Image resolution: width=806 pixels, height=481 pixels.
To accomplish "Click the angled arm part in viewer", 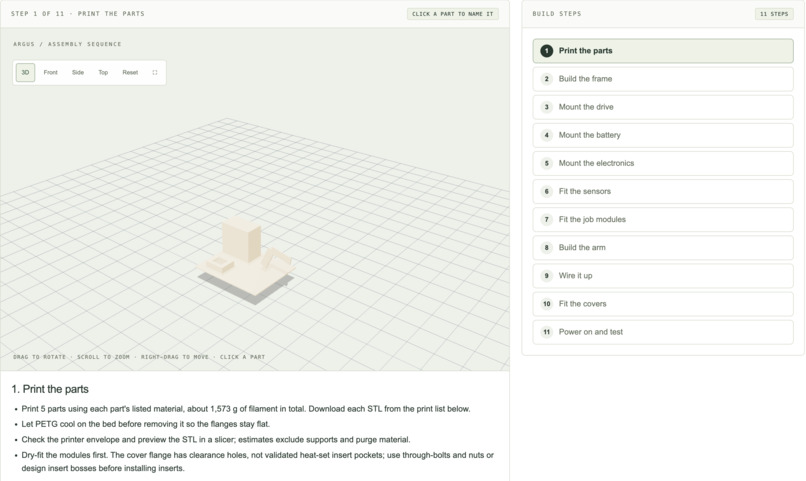I will click(x=275, y=258).
